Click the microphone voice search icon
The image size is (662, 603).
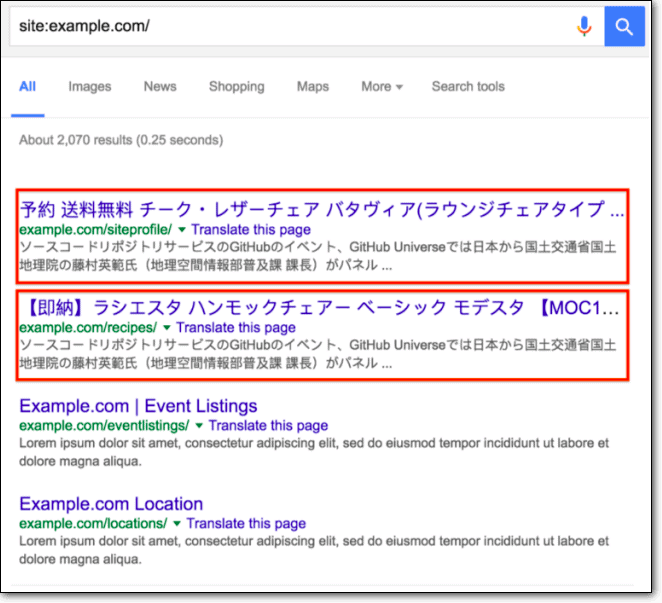[584, 27]
